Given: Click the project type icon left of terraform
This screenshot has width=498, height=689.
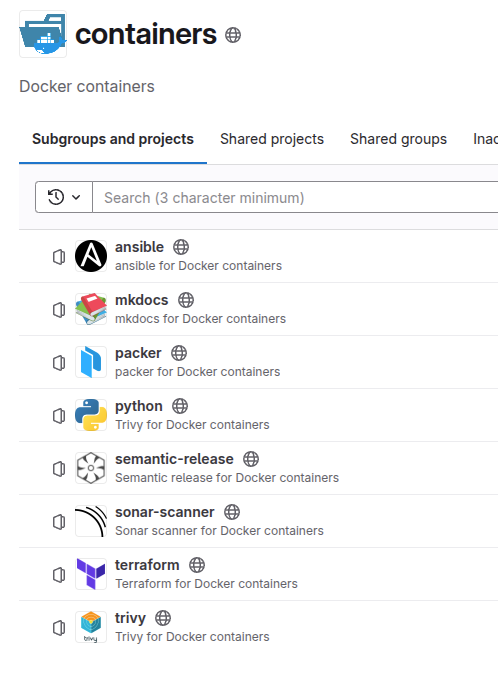Looking at the screenshot, I should click(59, 574).
